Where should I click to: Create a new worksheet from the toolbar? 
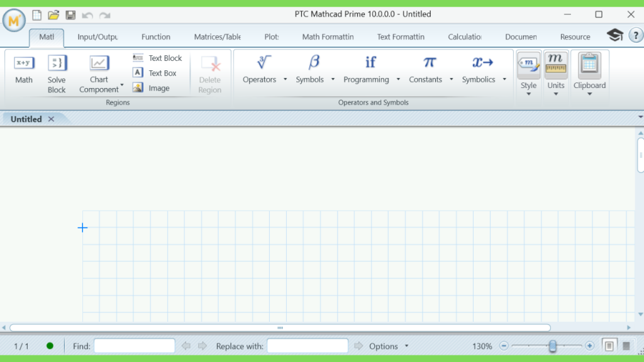[x=37, y=15]
